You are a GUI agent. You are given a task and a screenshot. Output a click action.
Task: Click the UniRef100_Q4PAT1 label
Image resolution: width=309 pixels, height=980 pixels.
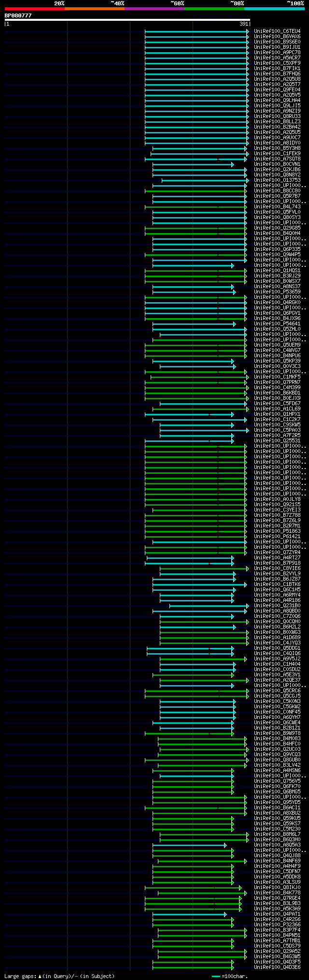(x=277, y=914)
